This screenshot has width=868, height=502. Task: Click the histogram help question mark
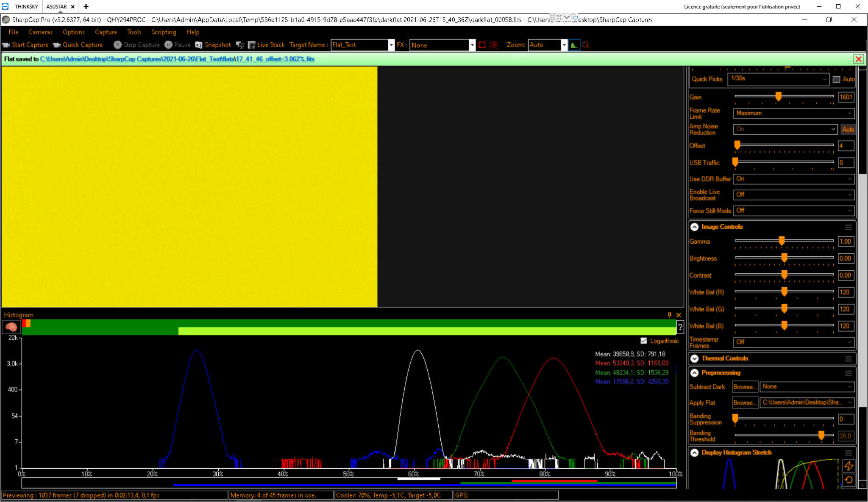point(680,327)
